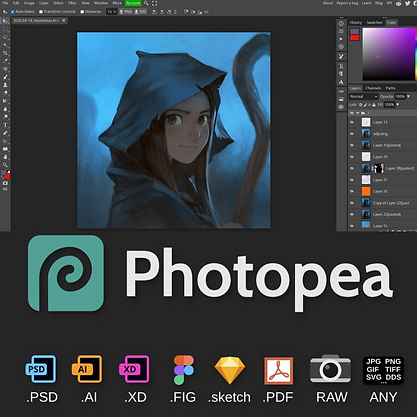Viewport: 417px width, 417px height.
Task: Hide the adjusting layer eye icon
Action: (352, 134)
